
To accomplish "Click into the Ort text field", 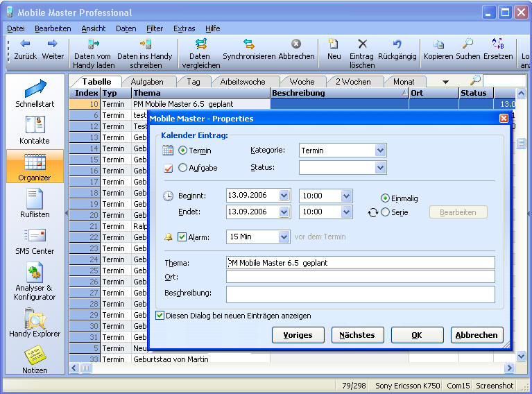I will click(360, 277).
